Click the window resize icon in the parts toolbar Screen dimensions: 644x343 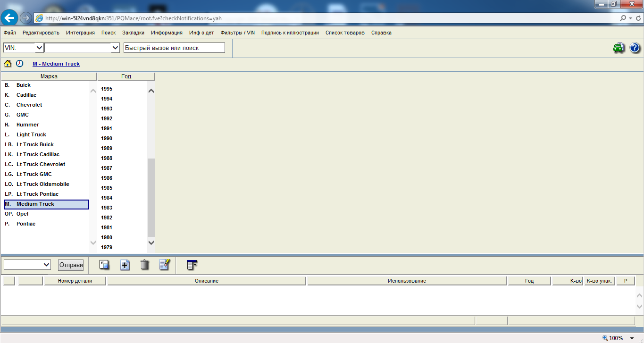[x=104, y=265]
